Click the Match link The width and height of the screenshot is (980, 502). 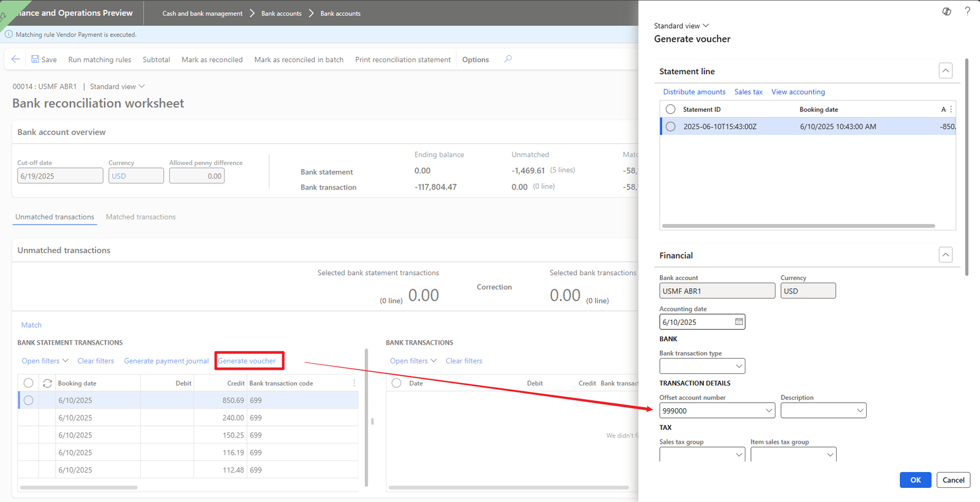point(31,325)
